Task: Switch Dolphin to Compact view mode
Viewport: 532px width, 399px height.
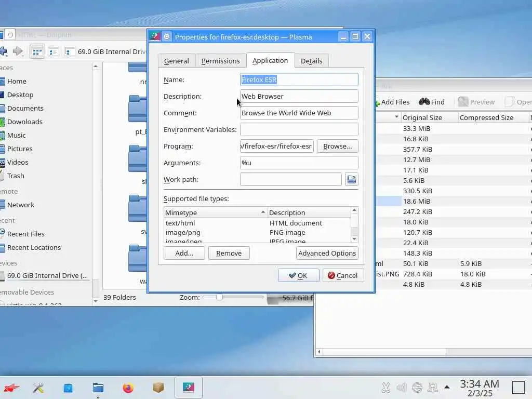Action: [x=54, y=51]
